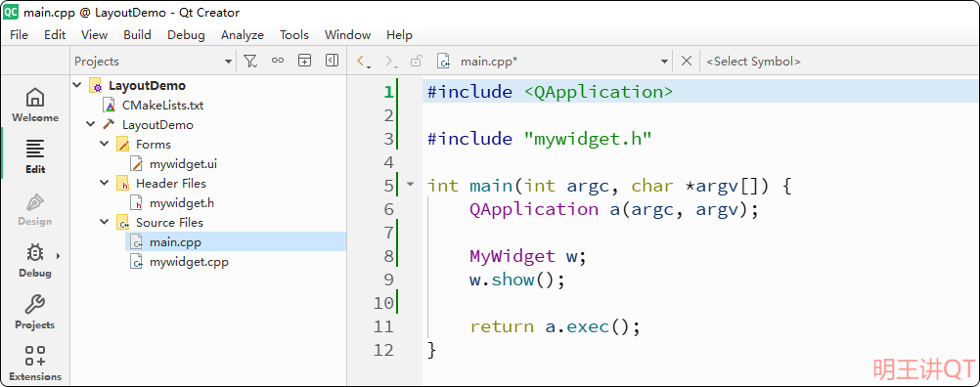Open the Build menu
980x387 pixels.
point(138,35)
